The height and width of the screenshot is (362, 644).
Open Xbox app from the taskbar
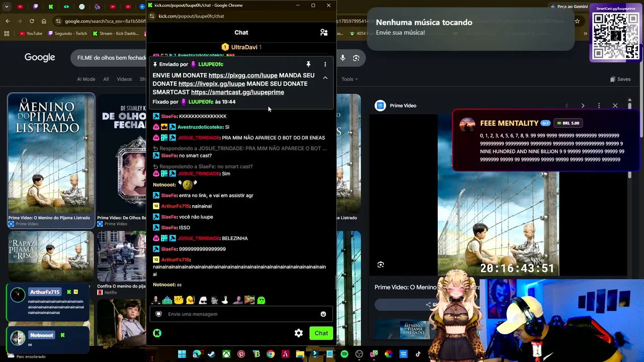pos(226,354)
